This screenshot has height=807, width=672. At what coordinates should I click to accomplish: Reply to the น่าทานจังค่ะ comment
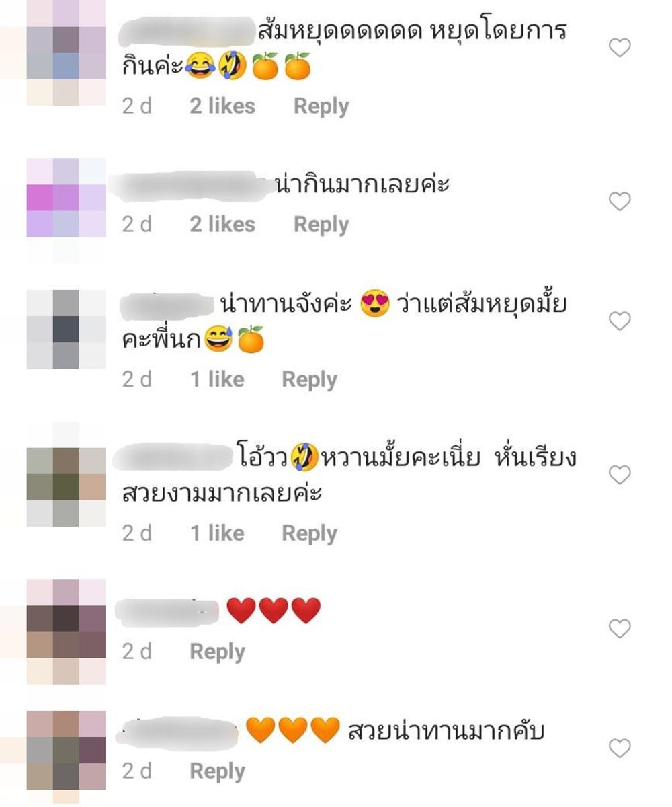point(309,380)
